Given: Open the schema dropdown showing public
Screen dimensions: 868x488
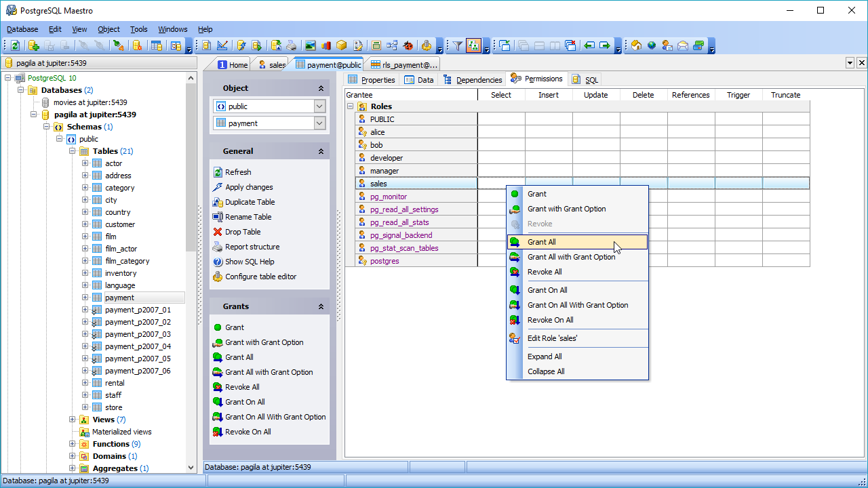Looking at the screenshot, I should tap(319, 106).
